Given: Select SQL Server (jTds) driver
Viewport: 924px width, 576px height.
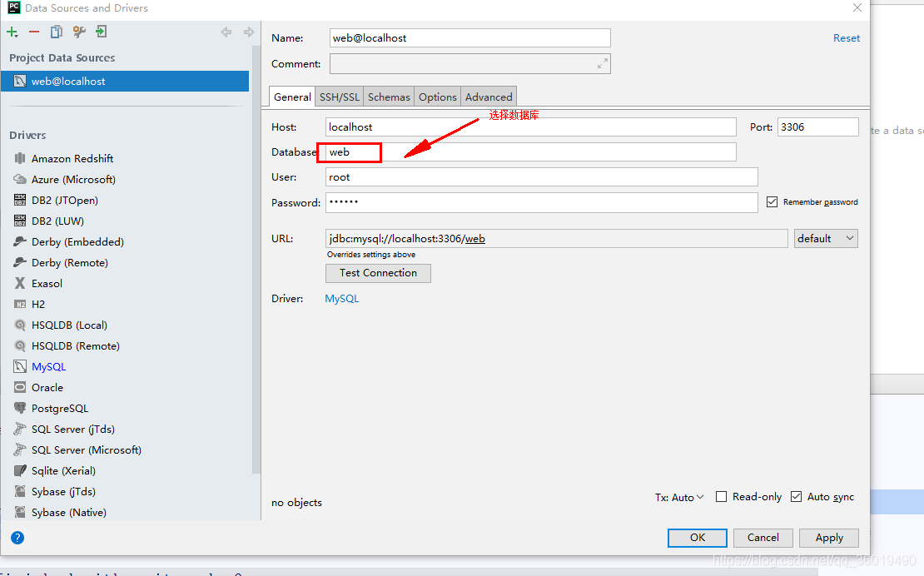Looking at the screenshot, I should coord(73,429).
